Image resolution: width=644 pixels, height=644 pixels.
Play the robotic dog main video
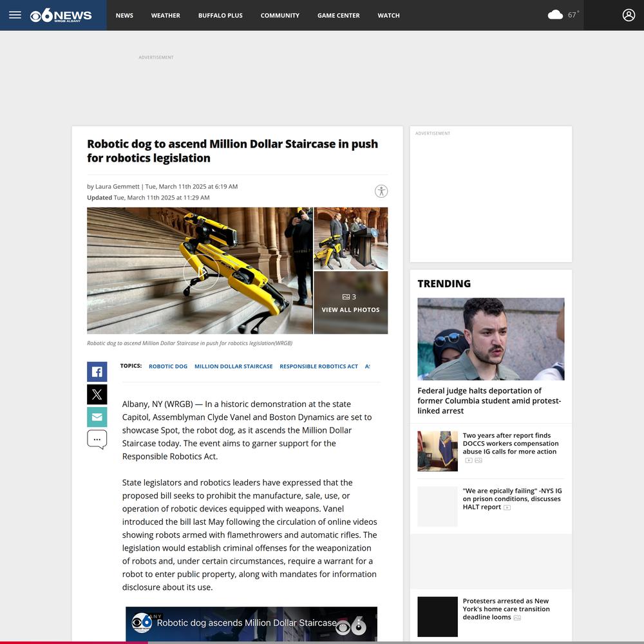coord(201,272)
